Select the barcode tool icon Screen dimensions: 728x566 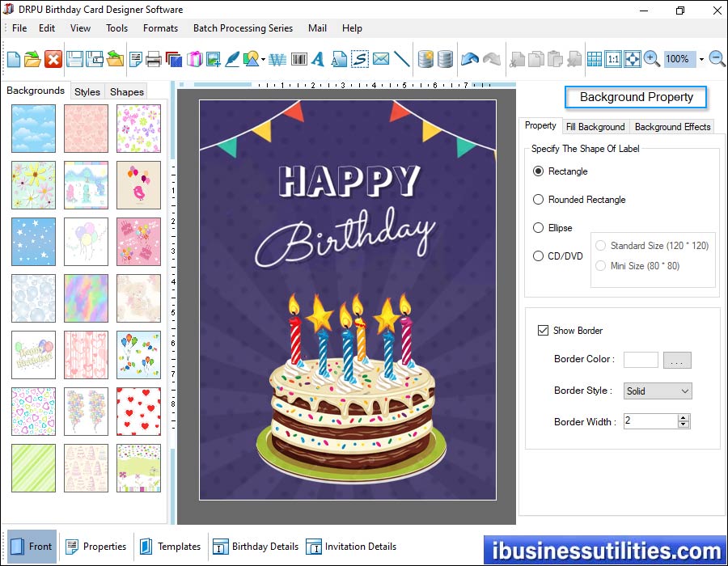[298, 59]
